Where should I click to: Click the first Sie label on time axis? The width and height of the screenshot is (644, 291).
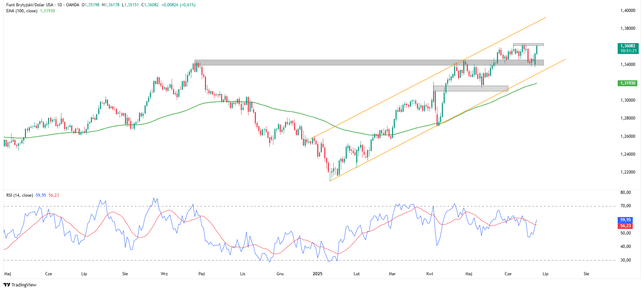[x=125, y=274]
